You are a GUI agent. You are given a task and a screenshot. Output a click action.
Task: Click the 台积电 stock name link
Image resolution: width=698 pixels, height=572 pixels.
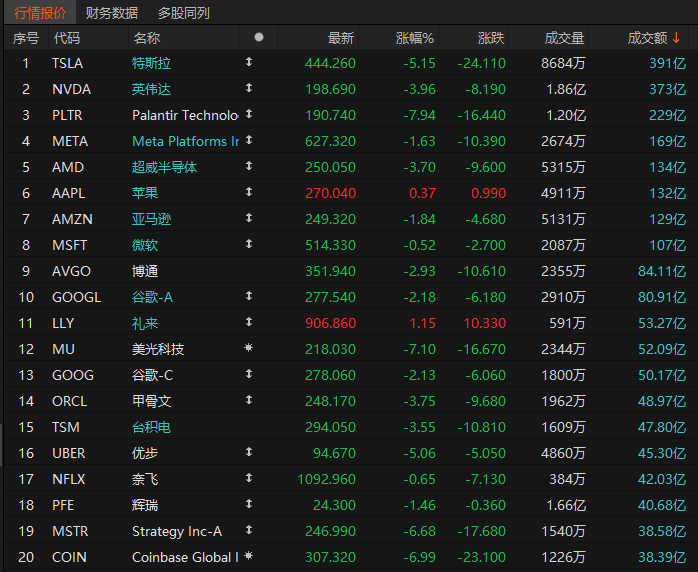coord(151,427)
